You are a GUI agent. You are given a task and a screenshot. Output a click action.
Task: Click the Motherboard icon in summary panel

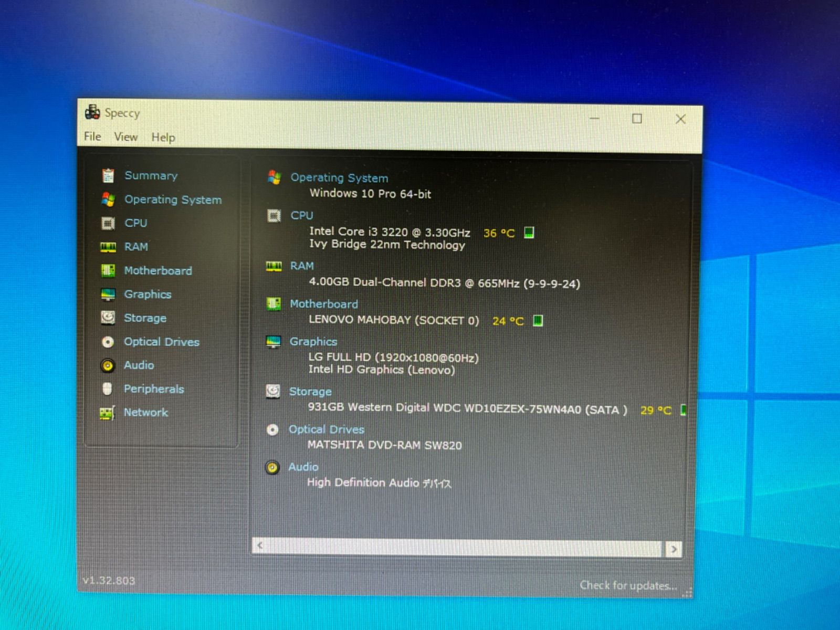click(x=274, y=304)
